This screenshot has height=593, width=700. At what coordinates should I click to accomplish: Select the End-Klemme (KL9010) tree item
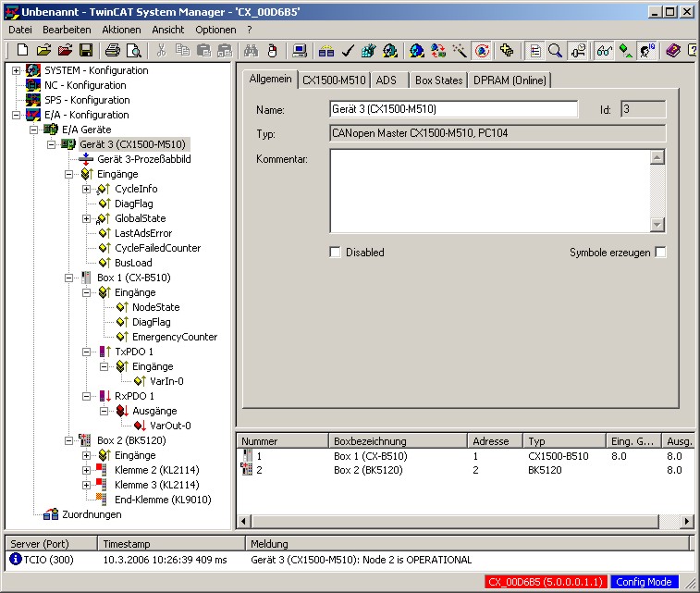pyautogui.click(x=163, y=500)
